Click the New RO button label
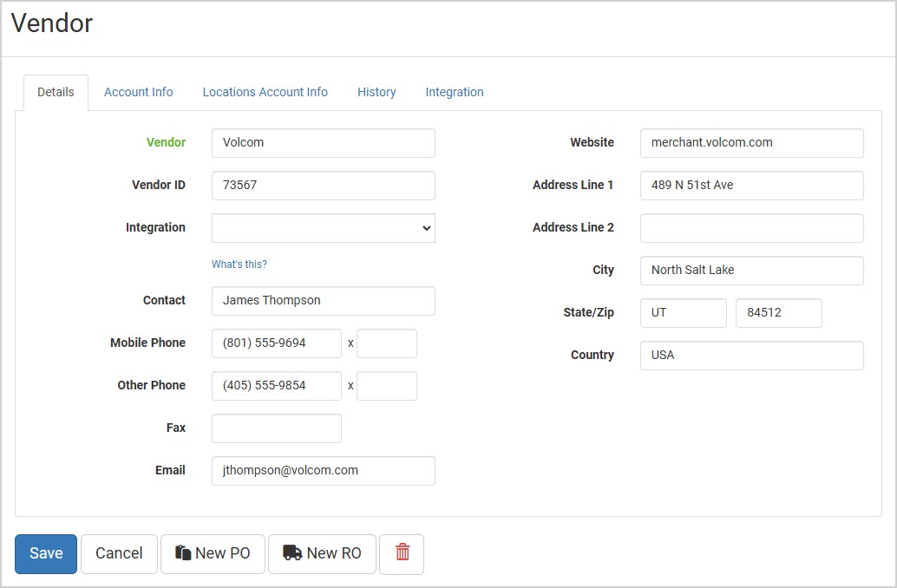897x588 pixels. coord(334,553)
